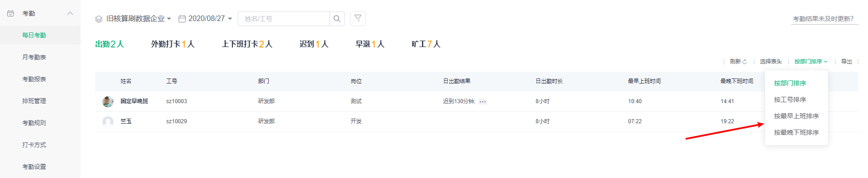Select 按最晚下班排序 menu option
868x178 pixels.
tap(796, 132)
